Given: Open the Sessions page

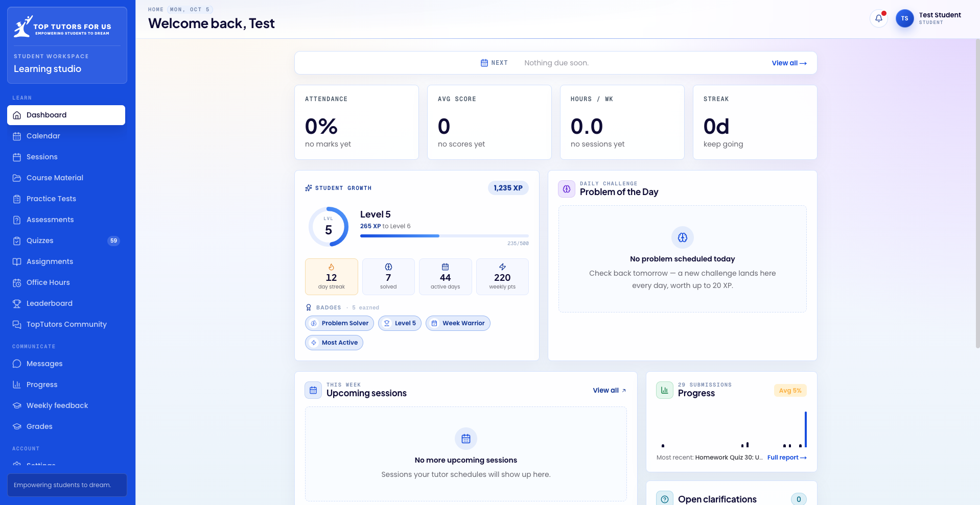Looking at the screenshot, I should (66, 157).
